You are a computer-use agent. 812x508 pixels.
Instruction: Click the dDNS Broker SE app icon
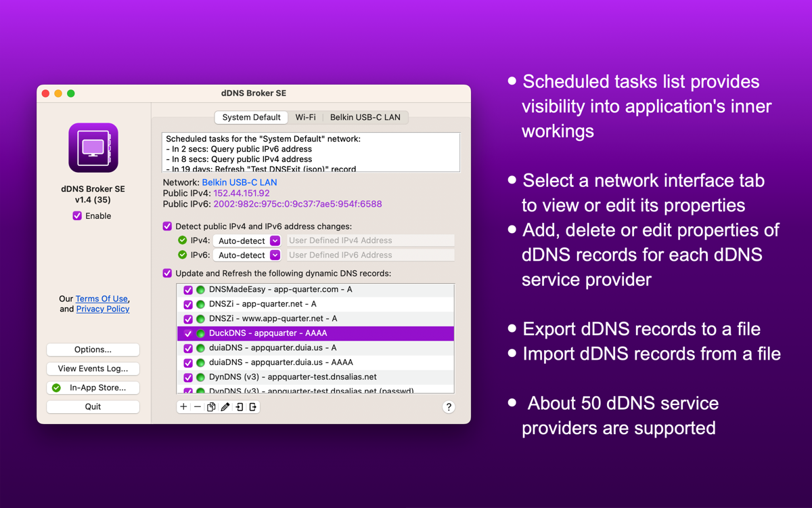(93, 148)
